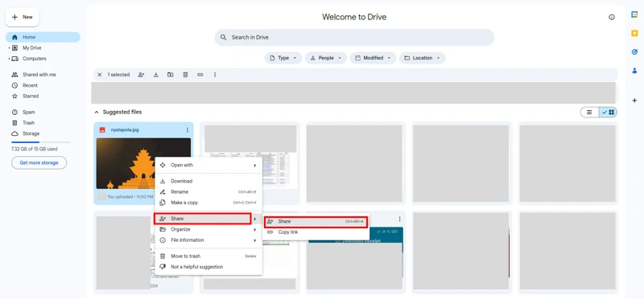Click the storage usage progress bar
Screen dimensions: 644x299
click(x=41, y=142)
